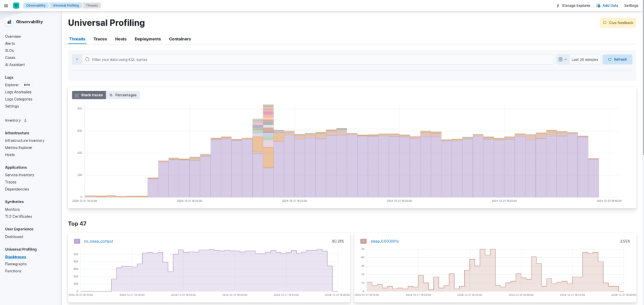This screenshot has width=644, height=305.
Task: Open Alerts in sidebar
Action: click(x=10, y=43)
